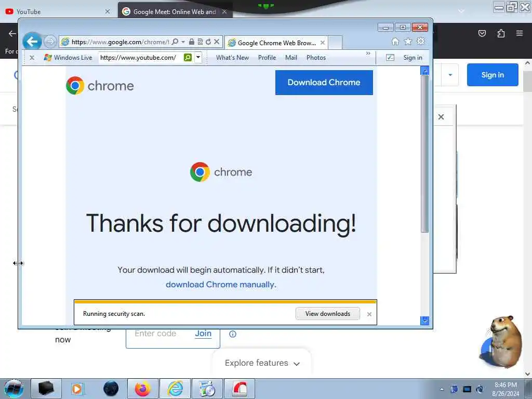
Task: Open Photos in Windows Live toolbar
Action: 316,58
